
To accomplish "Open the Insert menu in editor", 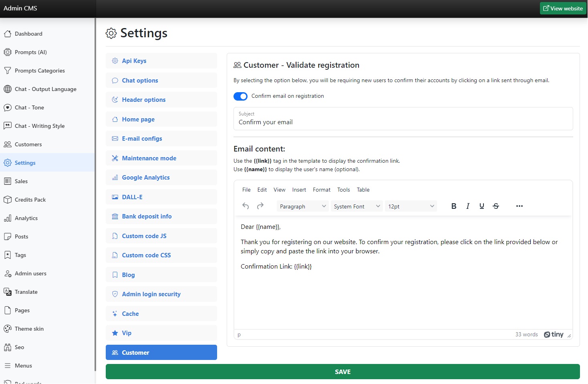I will [x=299, y=190].
